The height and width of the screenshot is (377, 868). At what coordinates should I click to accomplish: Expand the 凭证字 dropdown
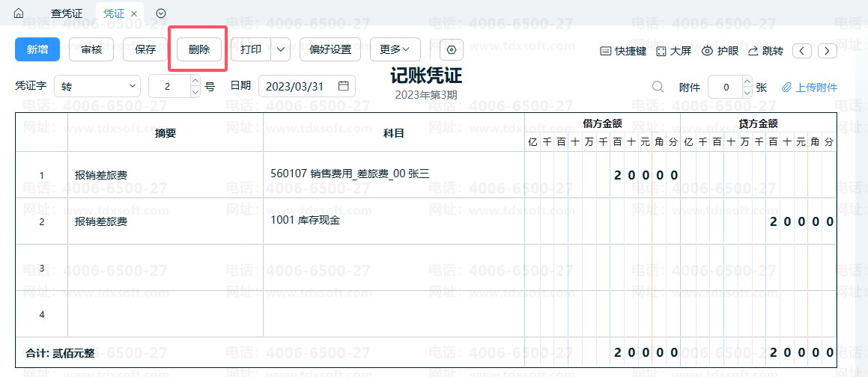tap(97, 87)
